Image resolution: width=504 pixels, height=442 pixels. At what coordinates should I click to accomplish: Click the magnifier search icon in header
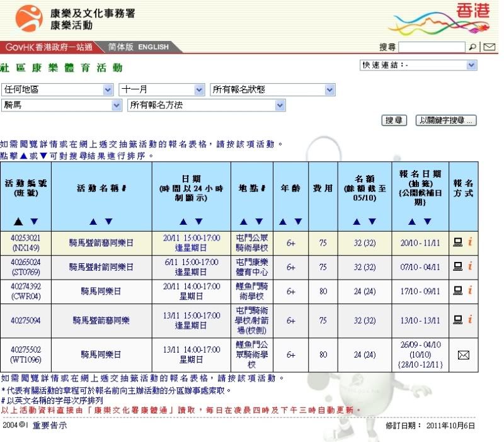(472, 47)
